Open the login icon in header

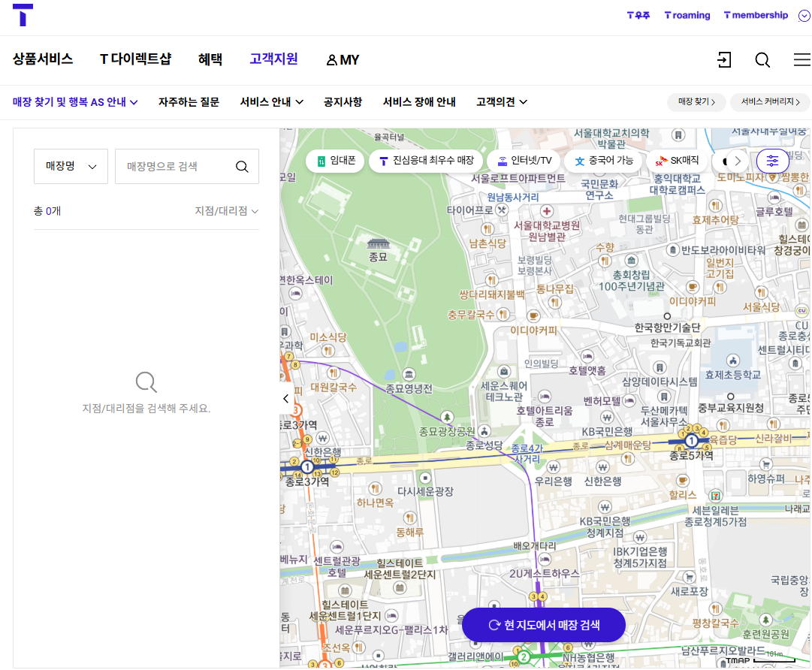724,59
